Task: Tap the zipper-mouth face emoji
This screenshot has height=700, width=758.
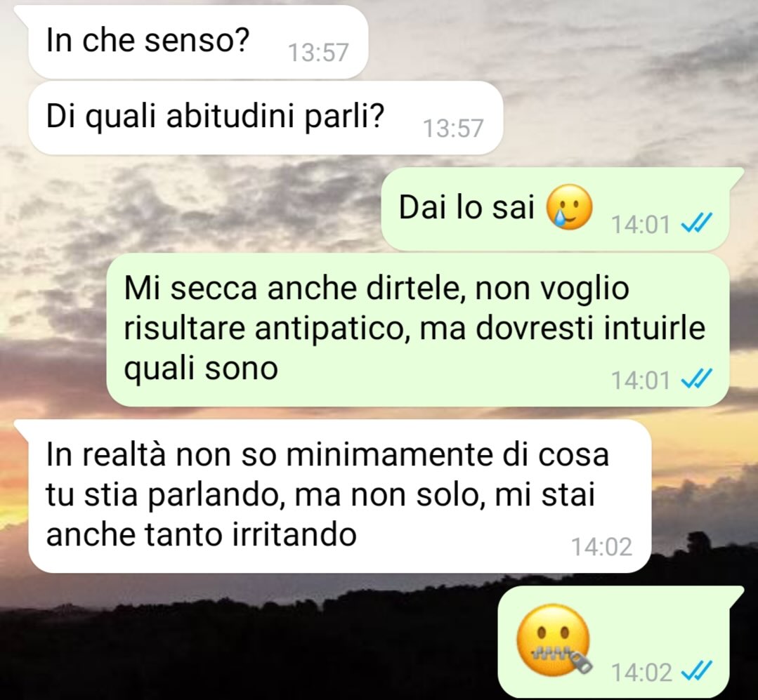Action: (554, 640)
